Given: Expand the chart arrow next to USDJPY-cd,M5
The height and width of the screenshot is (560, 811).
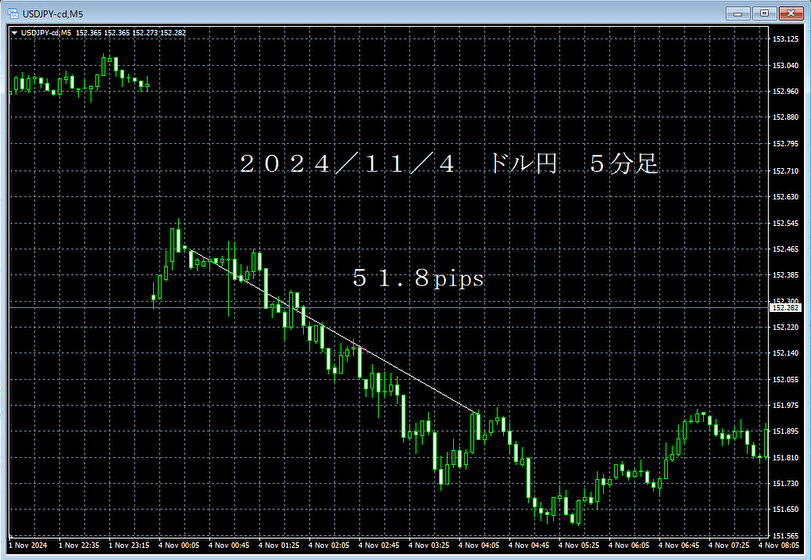Looking at the screenshot, I should tap(14, 33).
